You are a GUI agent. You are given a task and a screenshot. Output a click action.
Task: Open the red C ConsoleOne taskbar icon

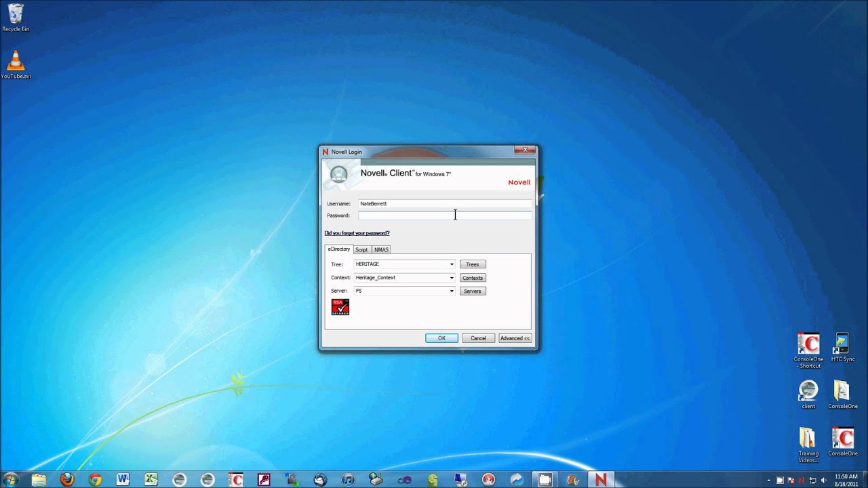tap(235, 479)
